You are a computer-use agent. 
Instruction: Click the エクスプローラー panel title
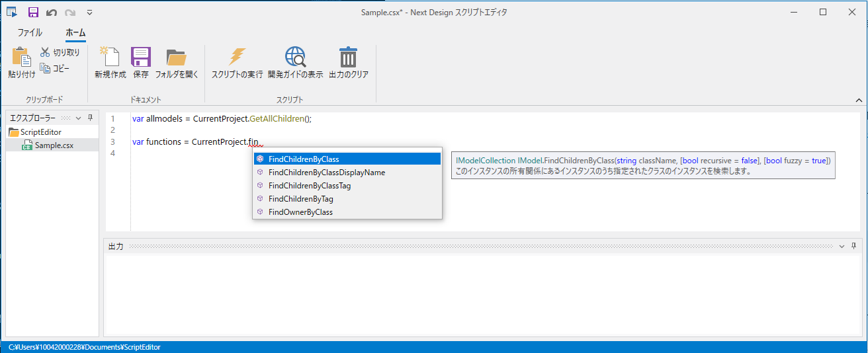tap(32, 118)
